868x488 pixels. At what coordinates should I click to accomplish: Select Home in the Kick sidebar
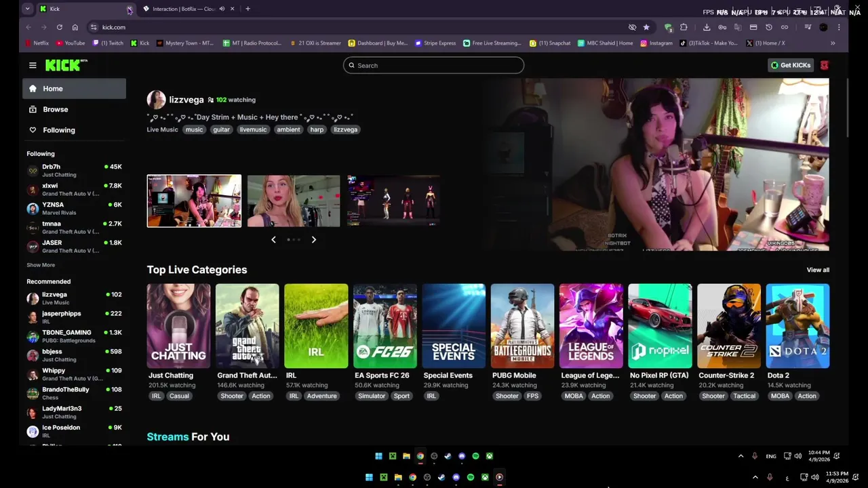(x=74, y=89)
